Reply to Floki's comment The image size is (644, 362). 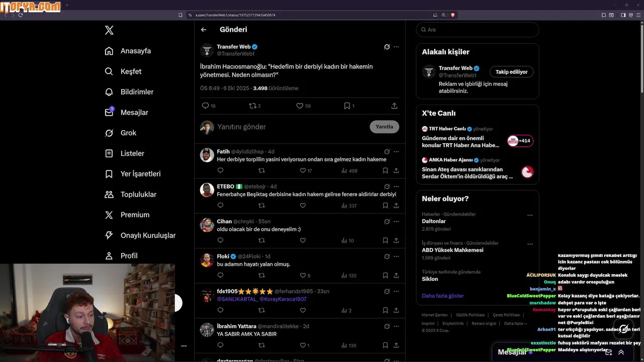pos(220,276)
